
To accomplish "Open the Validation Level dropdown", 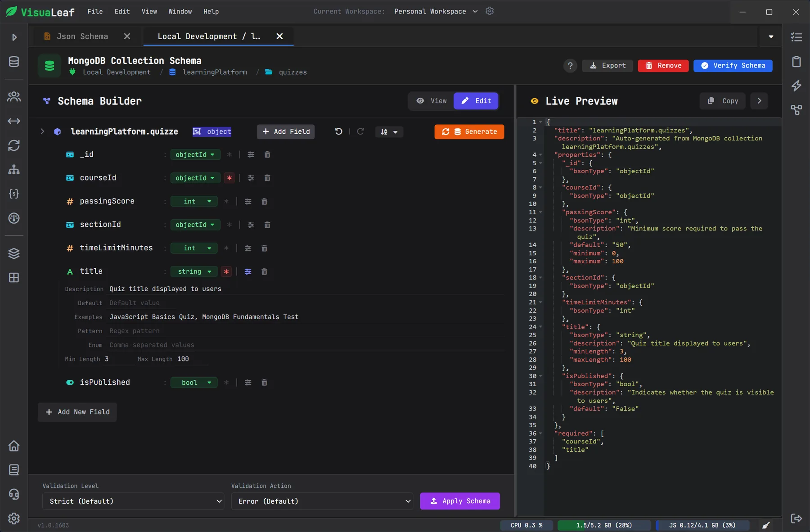I will pos(133,501).
